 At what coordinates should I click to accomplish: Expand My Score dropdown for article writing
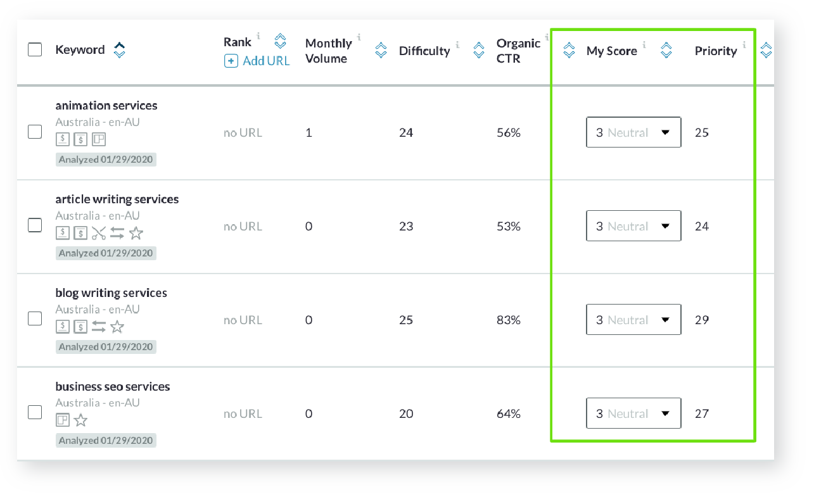633,226
